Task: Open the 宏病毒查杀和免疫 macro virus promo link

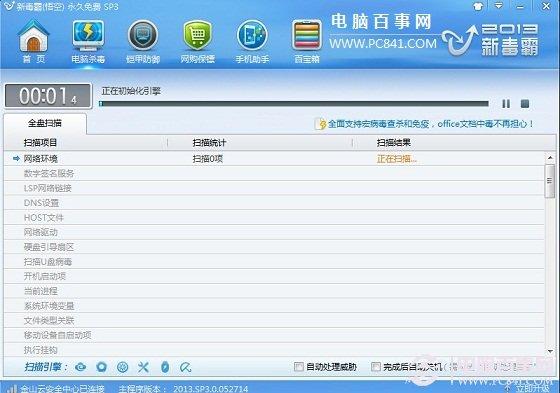Action: coord(431,124)
